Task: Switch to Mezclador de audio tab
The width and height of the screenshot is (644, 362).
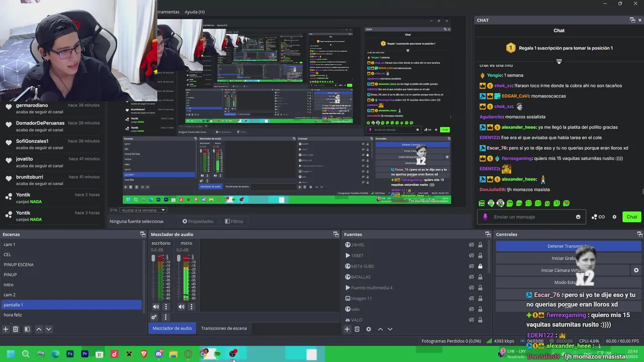Action: 172,328
